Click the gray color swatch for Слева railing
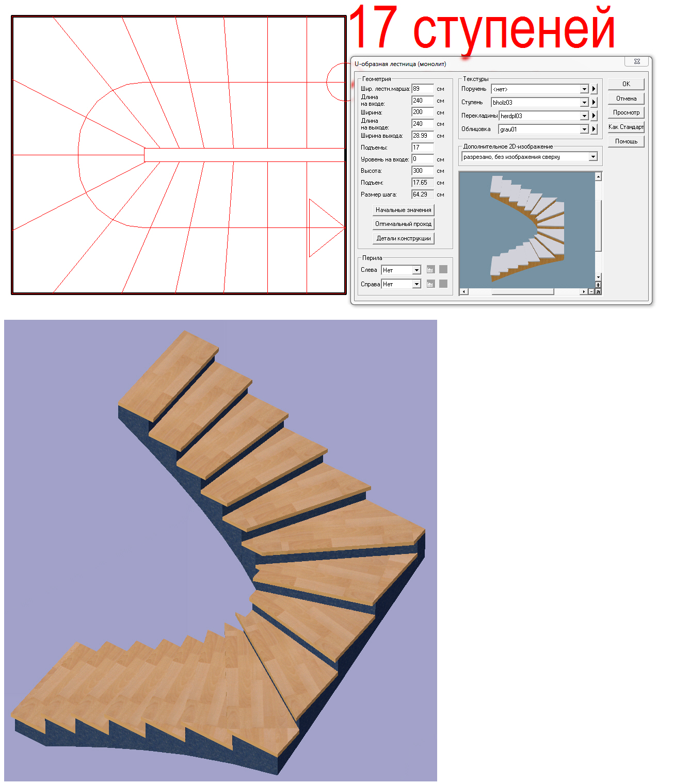 [443, 269]
